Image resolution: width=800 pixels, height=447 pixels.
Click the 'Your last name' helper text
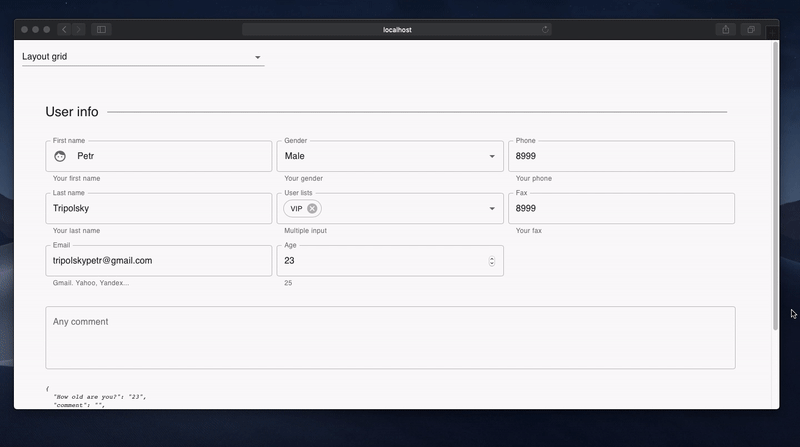click(x=77, y=231)
